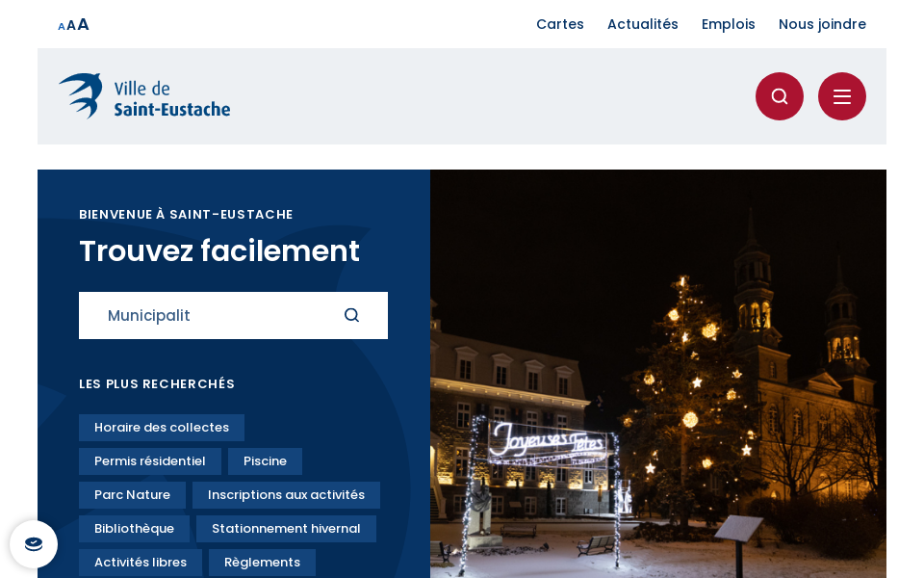
Task: Open the Stationnement hivernal link
Action: (x=286, y=529)
